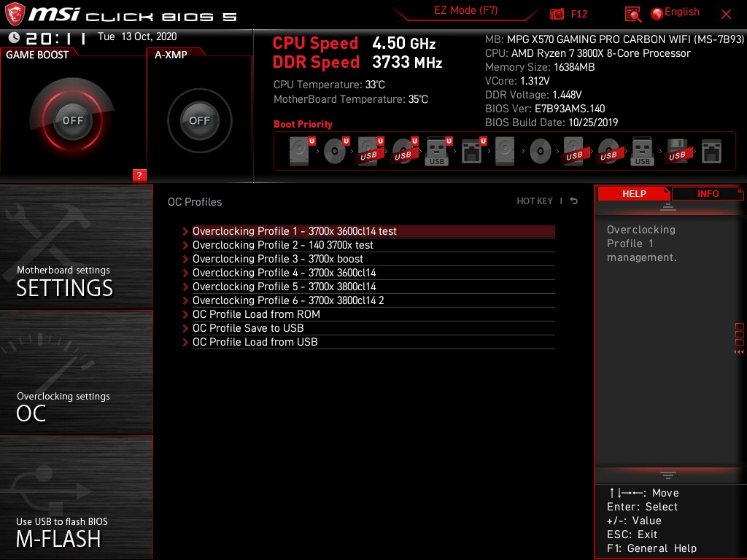The image size is (747, 560).
Task: Click the BIOS Build Date 10/25/2019 text
Action: pos(551,122)
